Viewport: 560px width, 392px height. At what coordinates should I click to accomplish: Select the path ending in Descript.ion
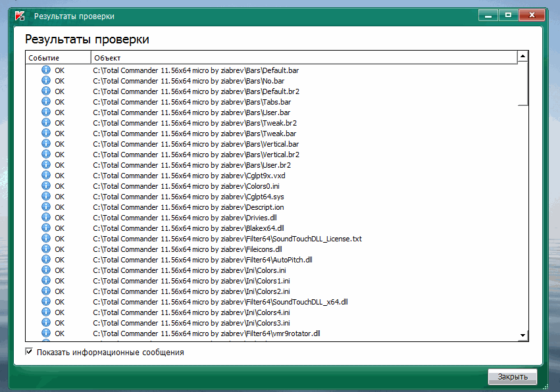(x=188, y=207)
